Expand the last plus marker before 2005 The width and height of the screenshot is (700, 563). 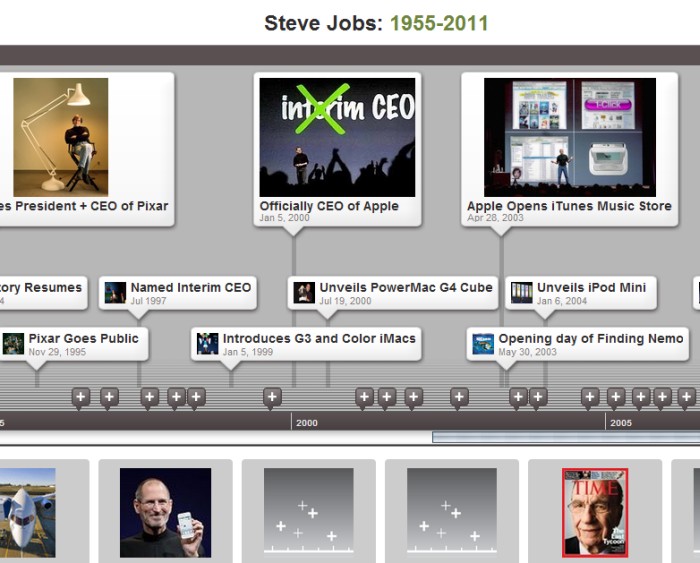(589, 398)
